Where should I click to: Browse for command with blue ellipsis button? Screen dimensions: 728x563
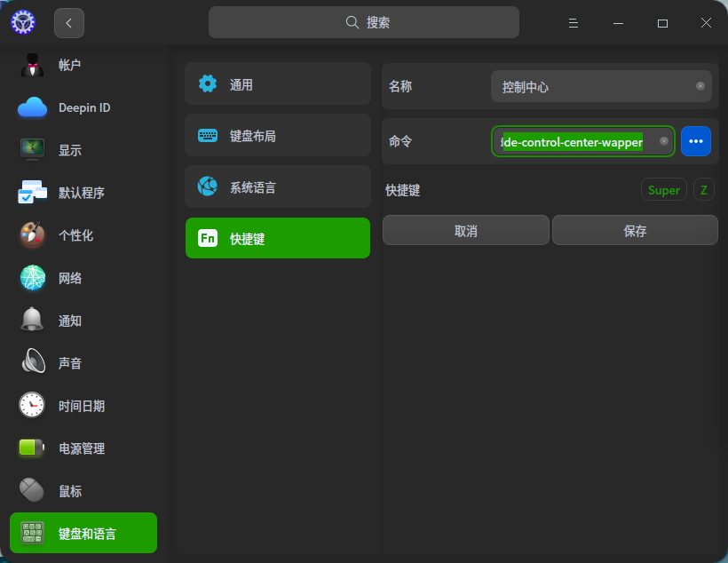695,141
